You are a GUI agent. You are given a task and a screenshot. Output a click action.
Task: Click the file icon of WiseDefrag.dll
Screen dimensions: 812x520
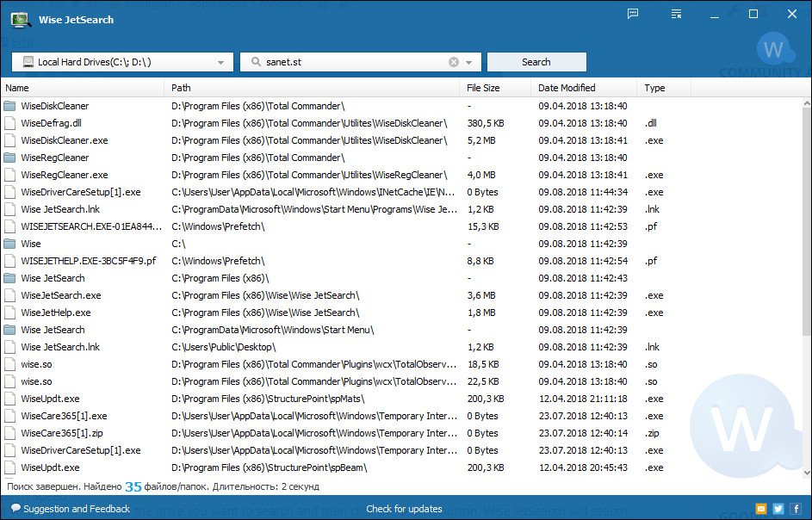point(9,123)
